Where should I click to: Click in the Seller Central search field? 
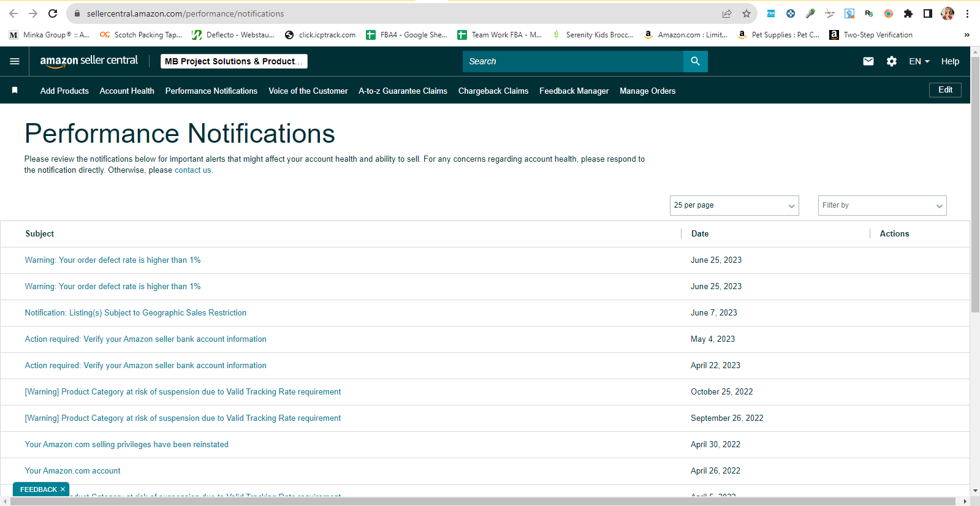tap(573, 61)
